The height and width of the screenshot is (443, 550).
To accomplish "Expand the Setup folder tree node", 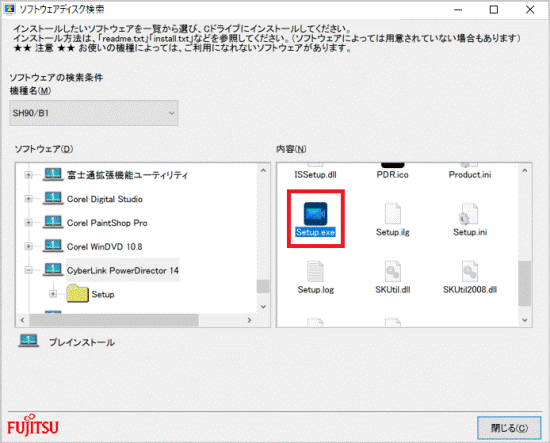I will tap(53, 294).
